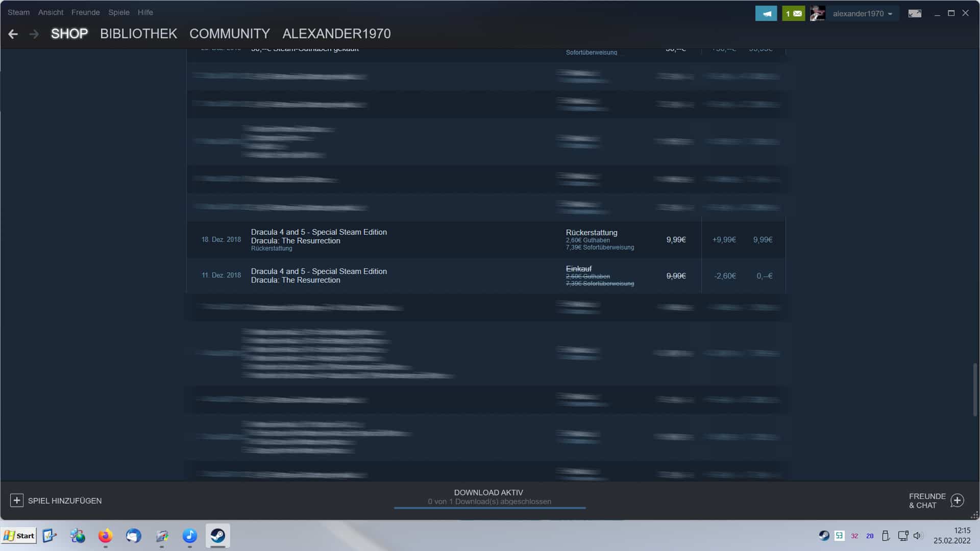
Task: Click the Sofortüberweisung text in the top row
Action: pyautogui.click(x=591, y=53)
